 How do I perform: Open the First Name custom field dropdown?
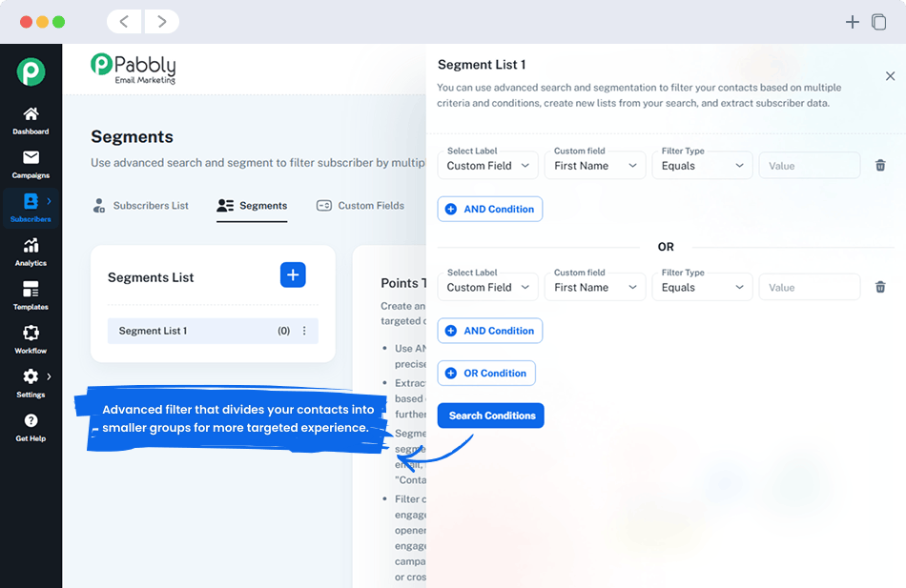pyautogui.click(x=595, y=165)
